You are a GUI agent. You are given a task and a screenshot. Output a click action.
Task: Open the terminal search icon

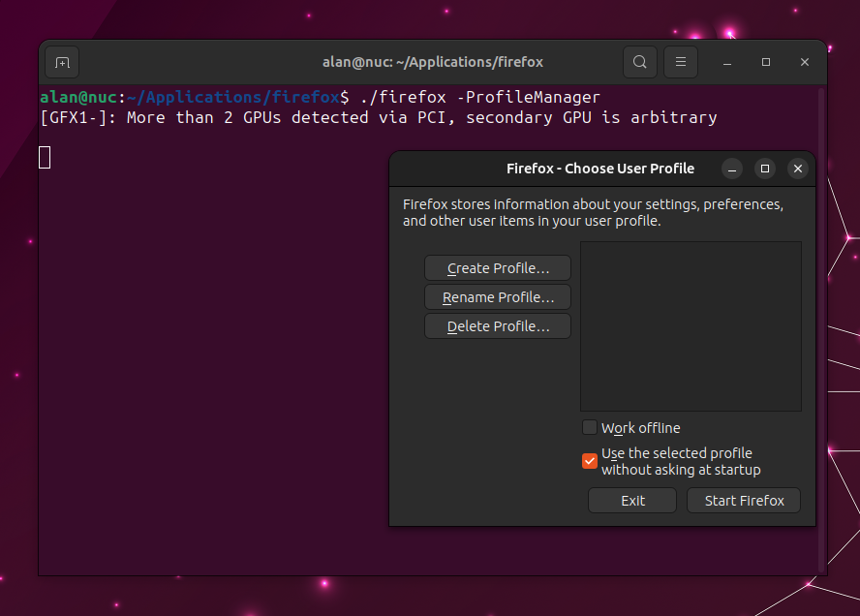tap(639, 61)
